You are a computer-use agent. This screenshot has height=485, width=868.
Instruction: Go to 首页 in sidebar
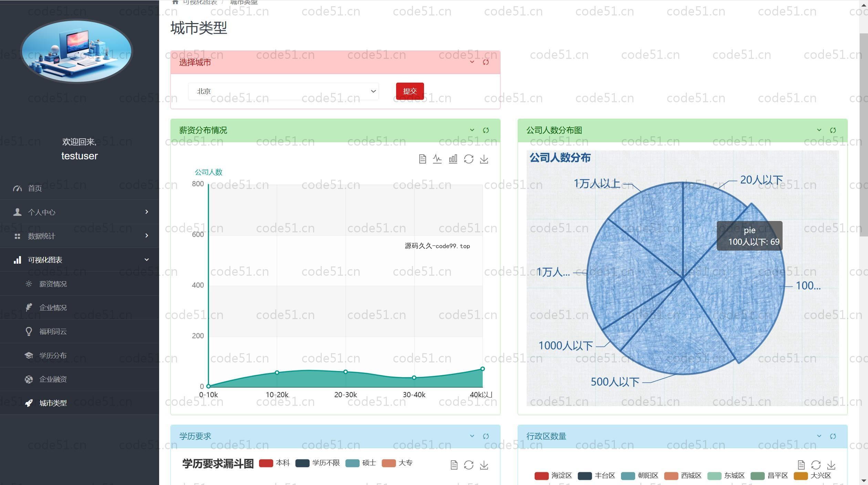point(80,188)
